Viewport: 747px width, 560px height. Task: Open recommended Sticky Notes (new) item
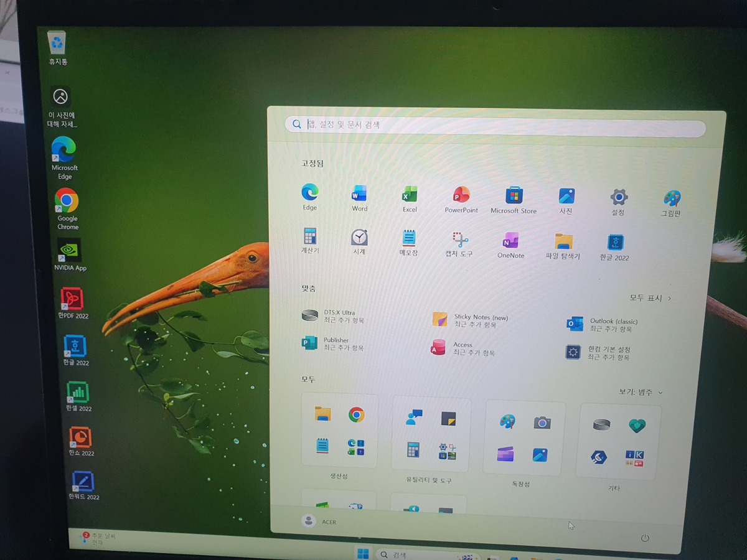pyautogui.click(x=473, y=320)
